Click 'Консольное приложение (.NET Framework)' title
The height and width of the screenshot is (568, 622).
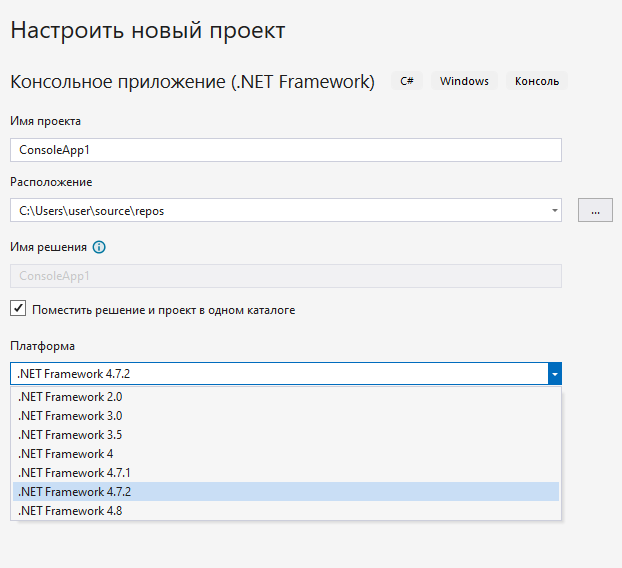tap(192, 82)
